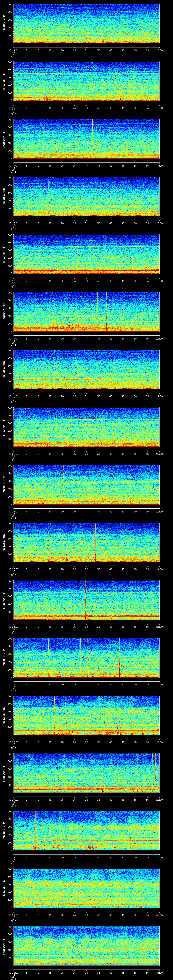The image size is (173, 980).
Task: Click the 15:00 end time label
Action: click(160, 50)
